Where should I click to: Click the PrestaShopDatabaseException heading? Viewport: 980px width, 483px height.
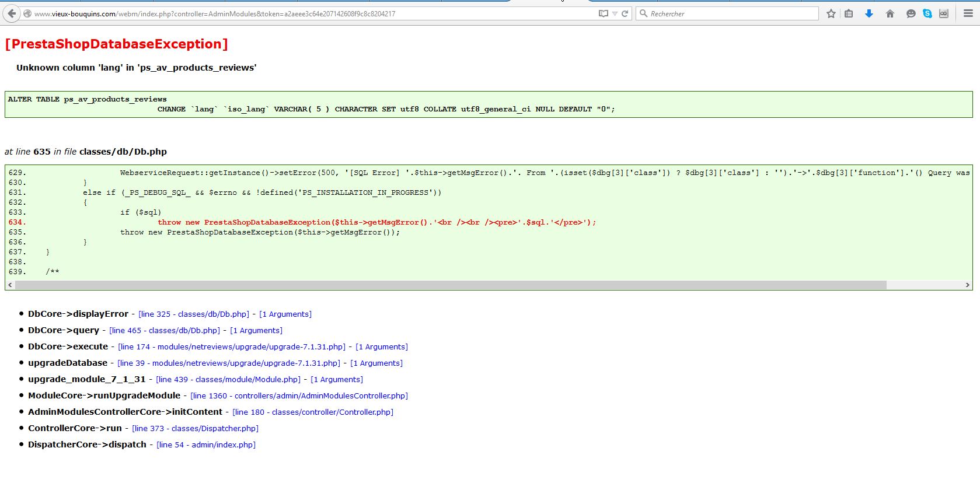(117, 44)
